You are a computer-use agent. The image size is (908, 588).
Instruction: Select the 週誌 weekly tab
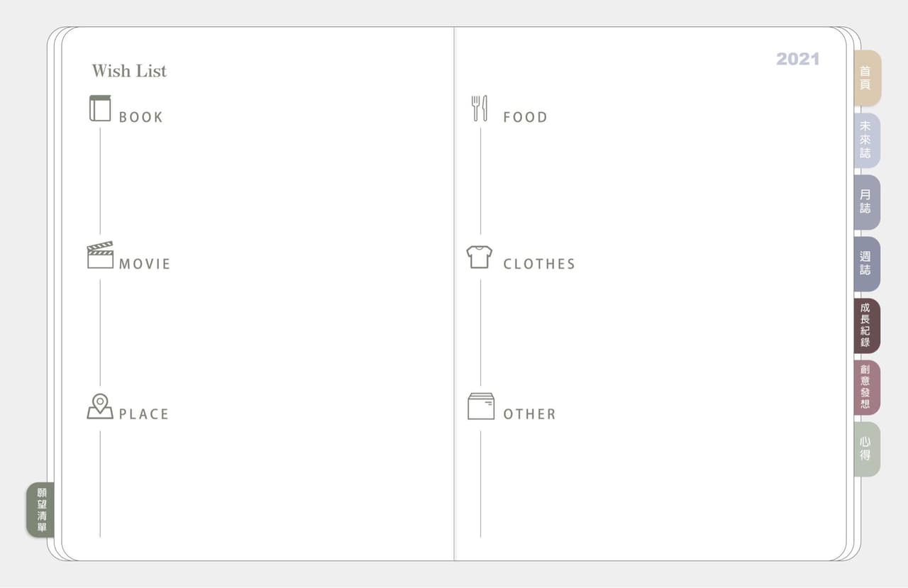[x=866, y=264]
